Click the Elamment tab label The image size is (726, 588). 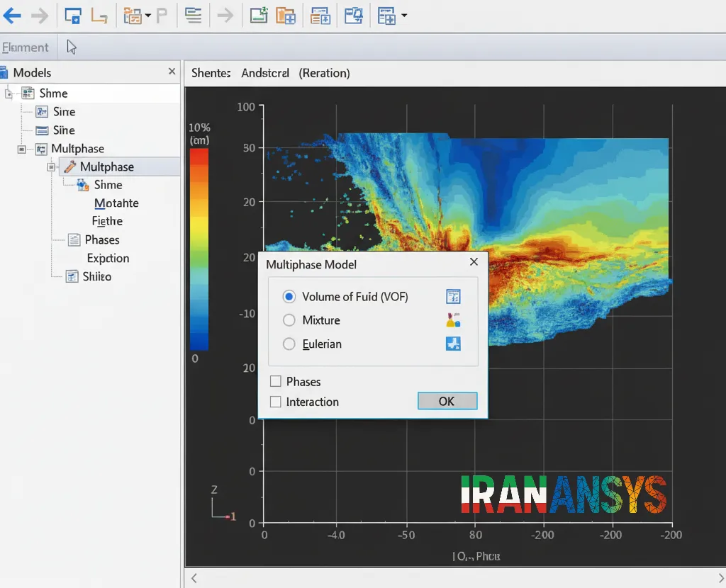point(25,47)
